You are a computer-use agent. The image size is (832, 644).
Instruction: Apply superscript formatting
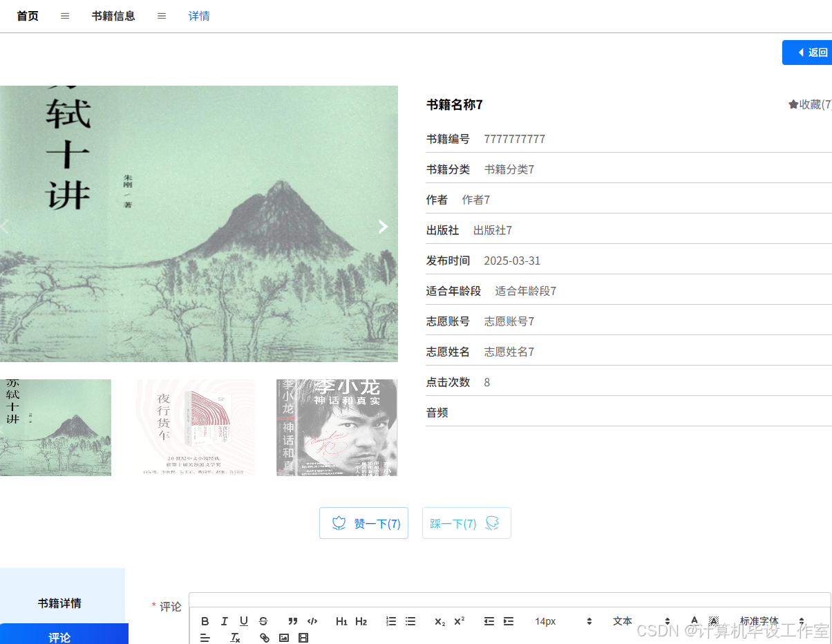click(460, 621)
